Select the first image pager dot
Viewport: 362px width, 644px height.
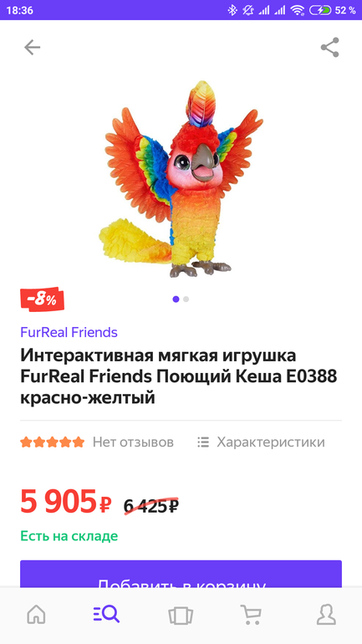tap(176, 299)
